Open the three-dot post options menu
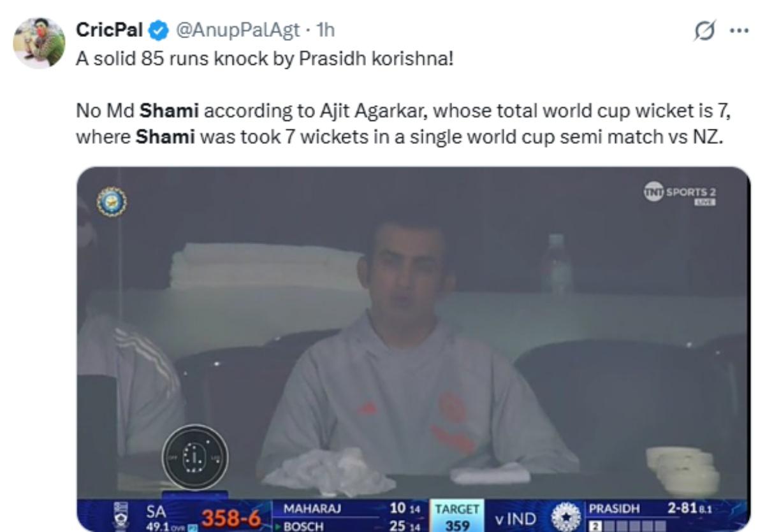 739,31
